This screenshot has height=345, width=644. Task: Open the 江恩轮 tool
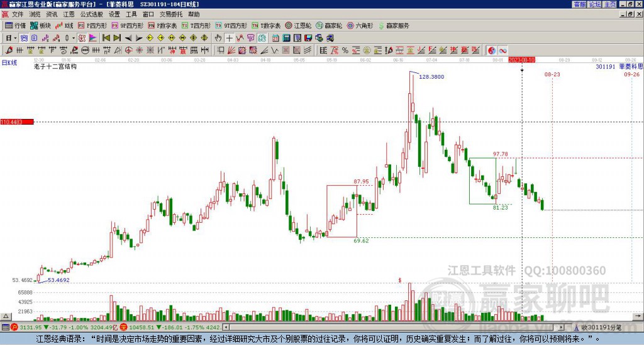tap(298, 25)
